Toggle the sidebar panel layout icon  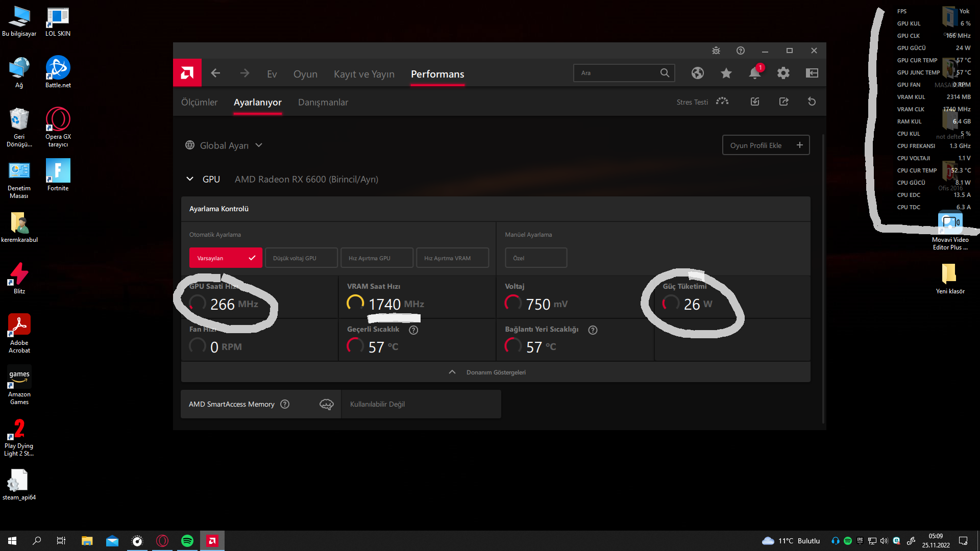(x=812, y=73)
